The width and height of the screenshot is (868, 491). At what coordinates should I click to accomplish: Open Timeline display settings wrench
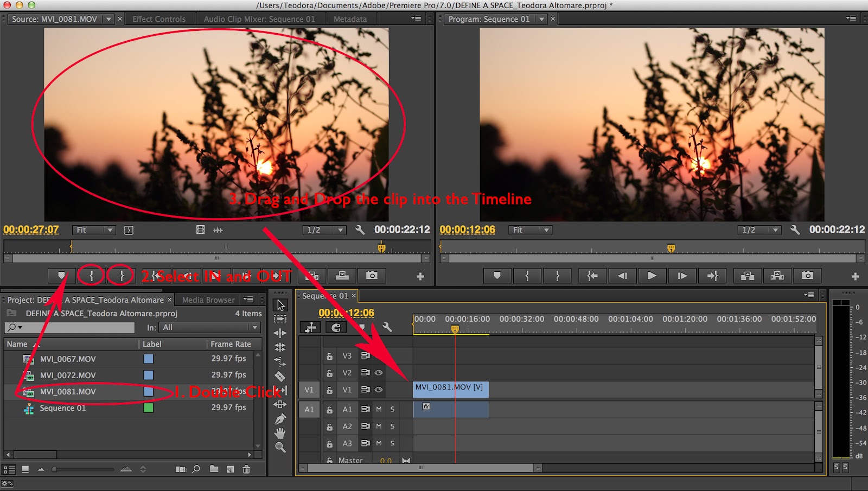pyautogui.click(x=387, y=327)
